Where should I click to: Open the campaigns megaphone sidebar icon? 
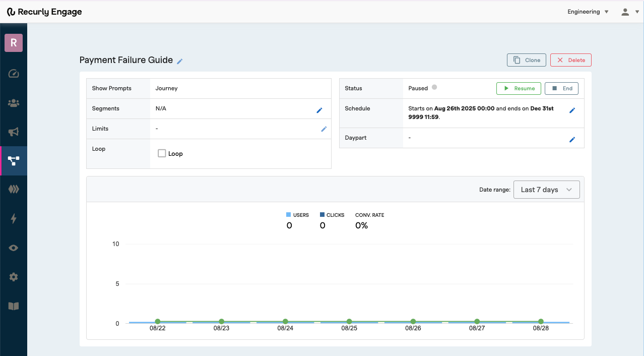[14, 132]
